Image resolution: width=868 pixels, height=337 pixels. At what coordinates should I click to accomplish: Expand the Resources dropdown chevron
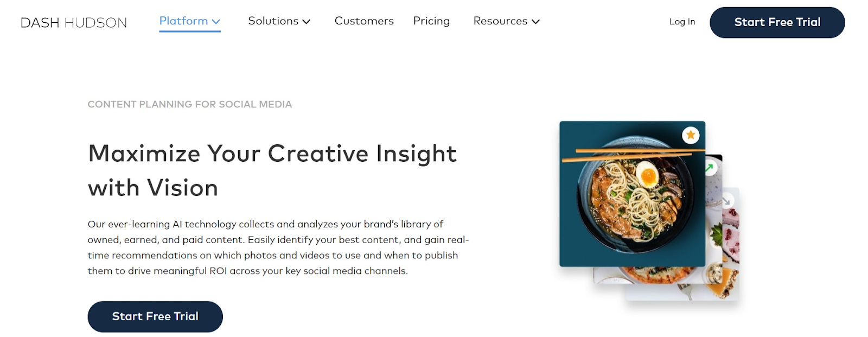pyautogui.click(x=536, y=22)
